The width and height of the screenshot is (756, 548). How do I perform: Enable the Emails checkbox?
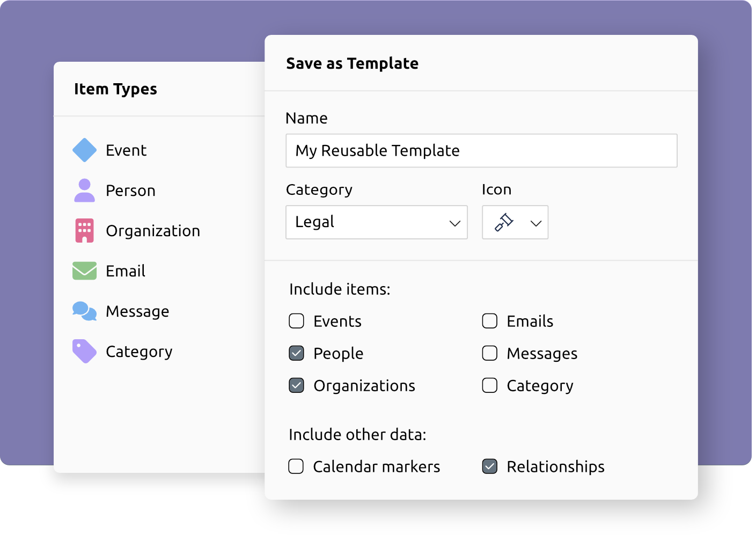tap(489, 320)
